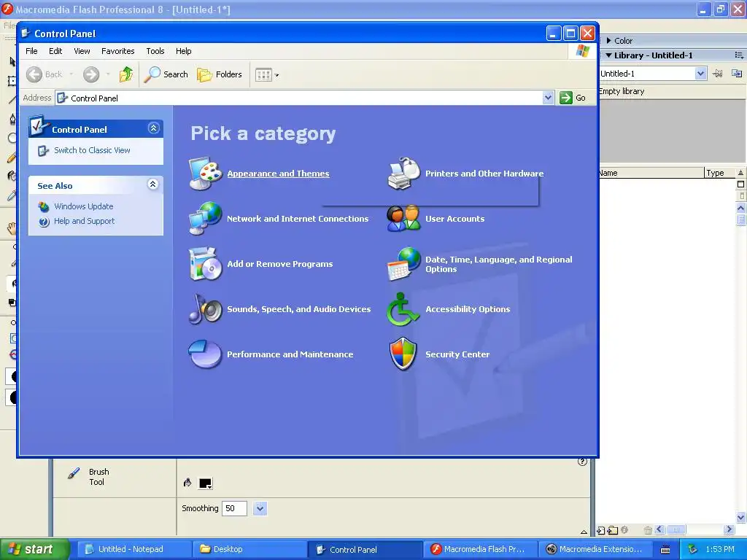
Task: Switch to Macromedia Flash taskbar button
Action: pyautogui.click(x=480, y=549)
